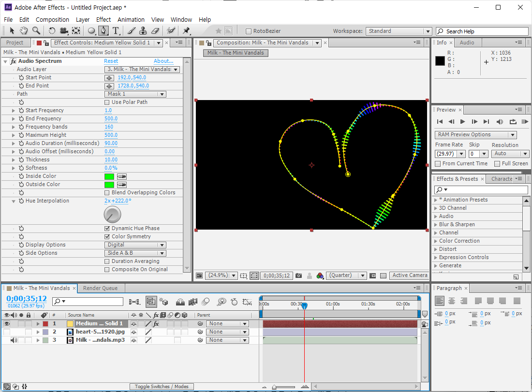The height and width of the screenshot is (392, 532).
Task: Select the Pen tool
Action: (103, 31)
